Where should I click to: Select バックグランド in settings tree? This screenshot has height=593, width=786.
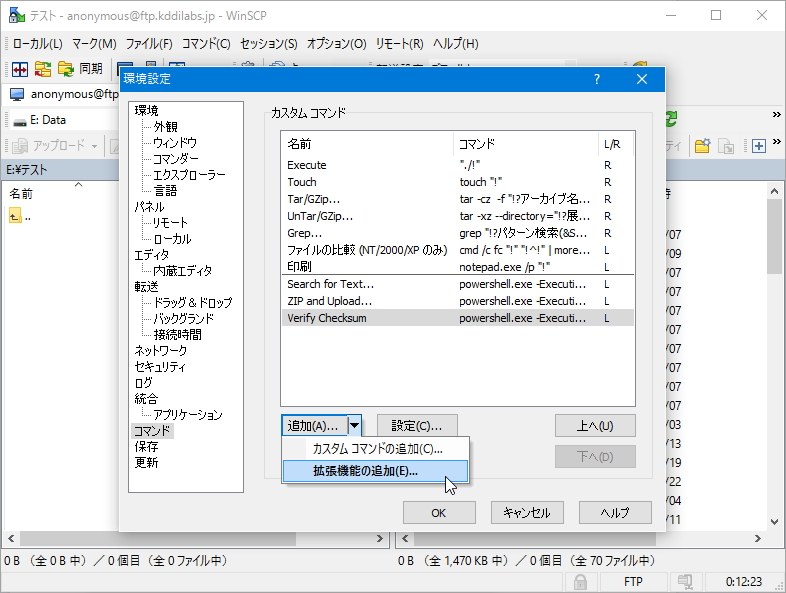(x=183, y=318)
